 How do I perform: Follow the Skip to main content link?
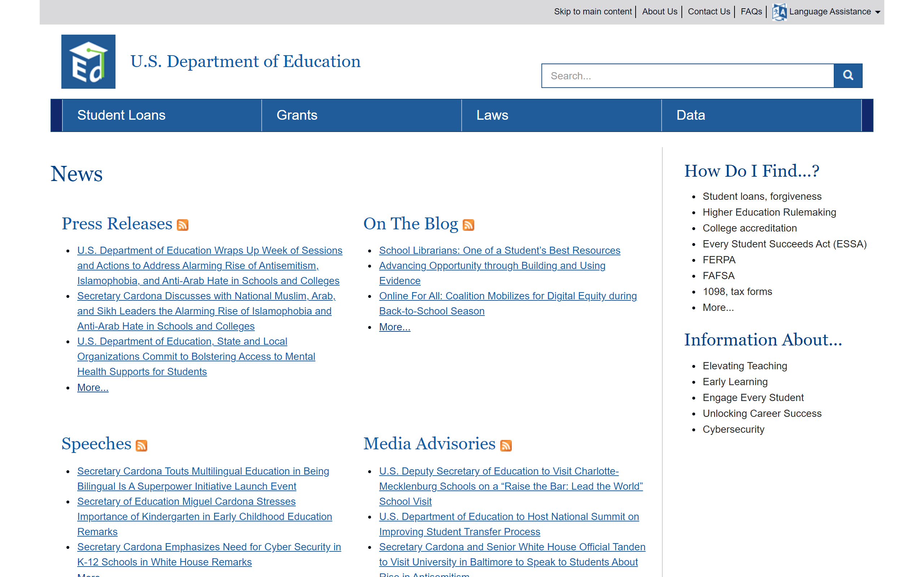(593, 12)
